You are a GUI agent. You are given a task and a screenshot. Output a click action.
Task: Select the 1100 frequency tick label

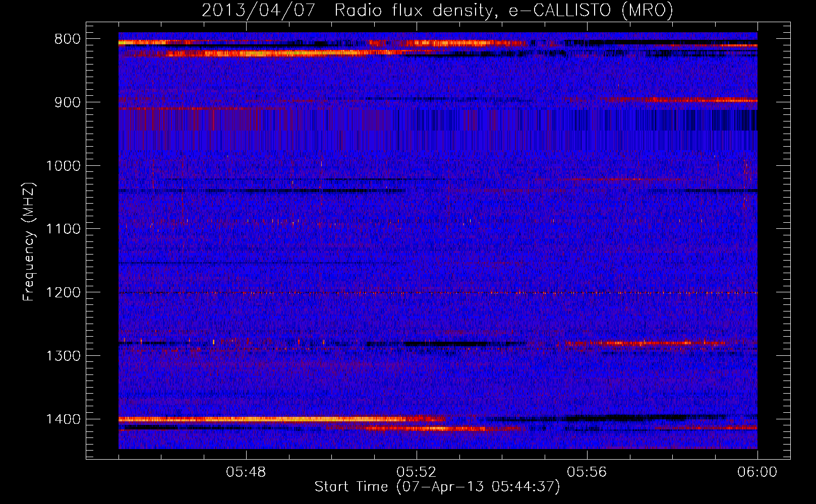(63, 229)
